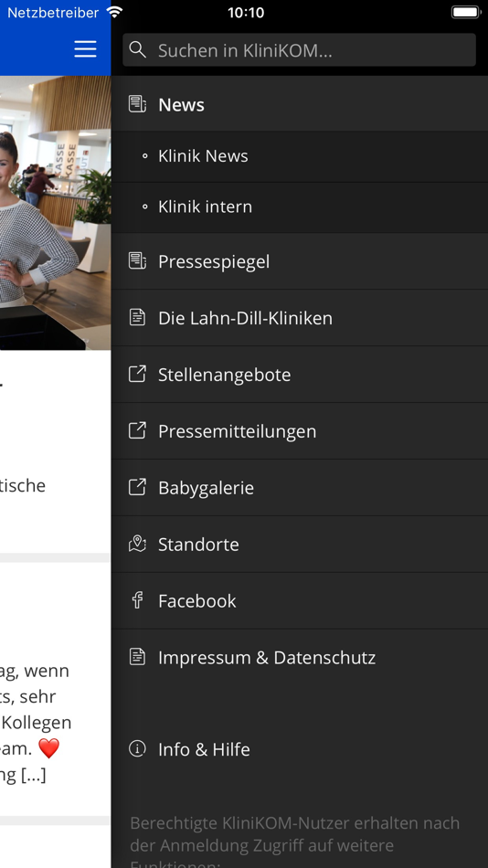This screenshot has width=488, height=868.
Task: Open the Babygalerie link
Action: pos(299,487)
